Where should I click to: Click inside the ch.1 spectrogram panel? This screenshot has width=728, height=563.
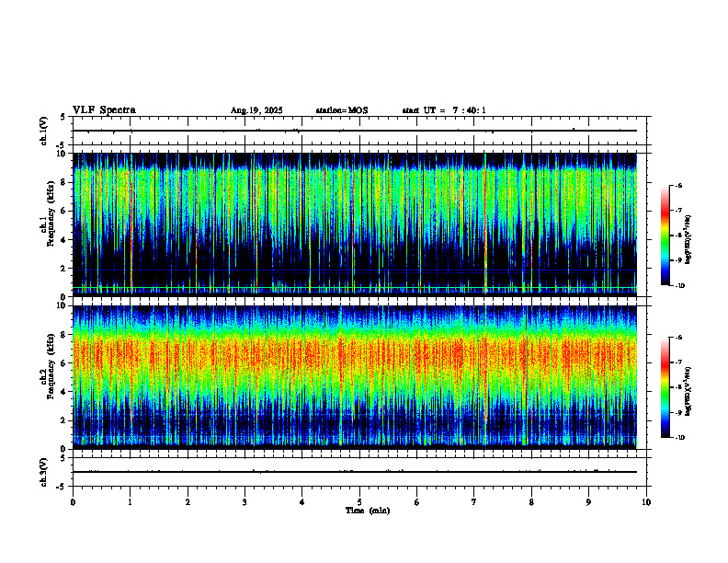pyautogui.click(x=355, y=224)
